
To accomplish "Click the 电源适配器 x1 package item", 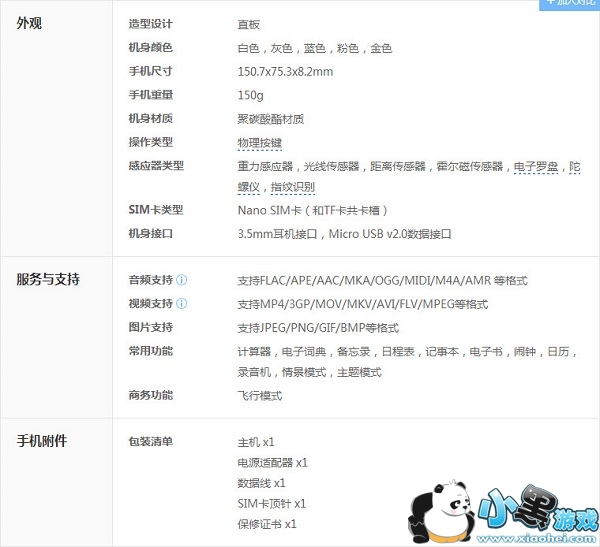I will pyautogui.click(x=272, y=463).
